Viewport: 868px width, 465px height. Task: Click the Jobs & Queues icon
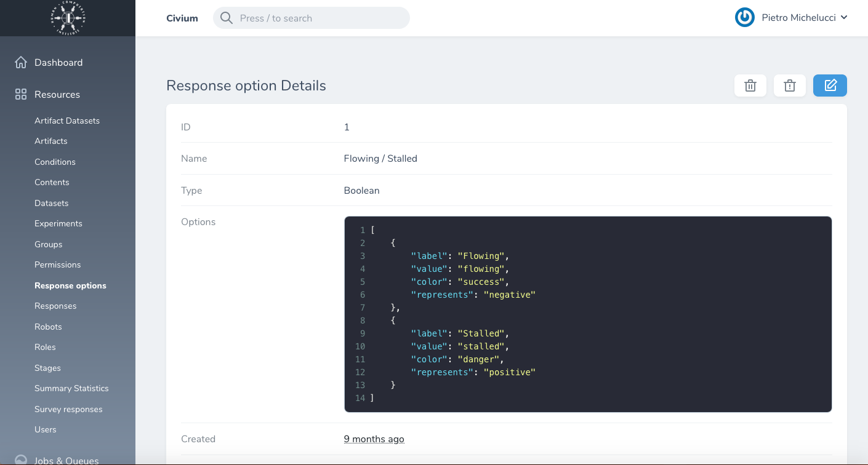[21, 460]
